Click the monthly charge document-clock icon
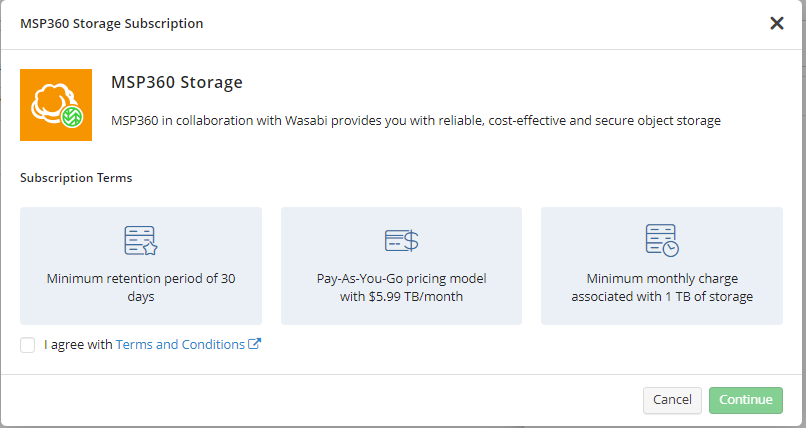 662,240
